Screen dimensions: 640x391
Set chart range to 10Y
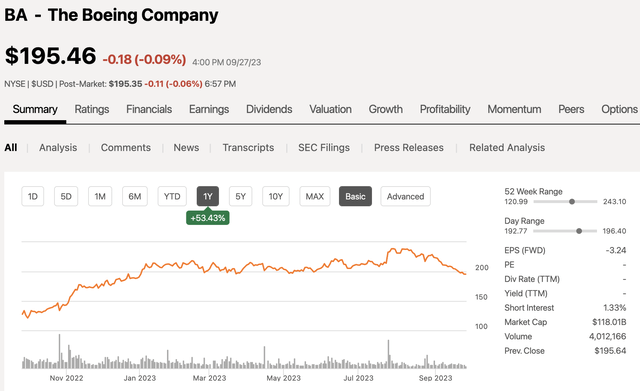tap(276, 196)
